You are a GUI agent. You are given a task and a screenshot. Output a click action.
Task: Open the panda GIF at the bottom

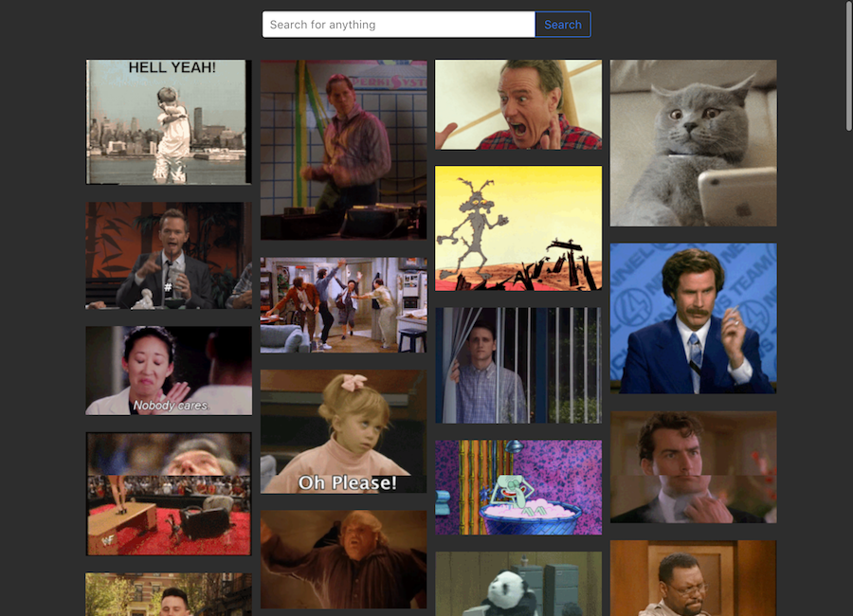pos(517,583)
